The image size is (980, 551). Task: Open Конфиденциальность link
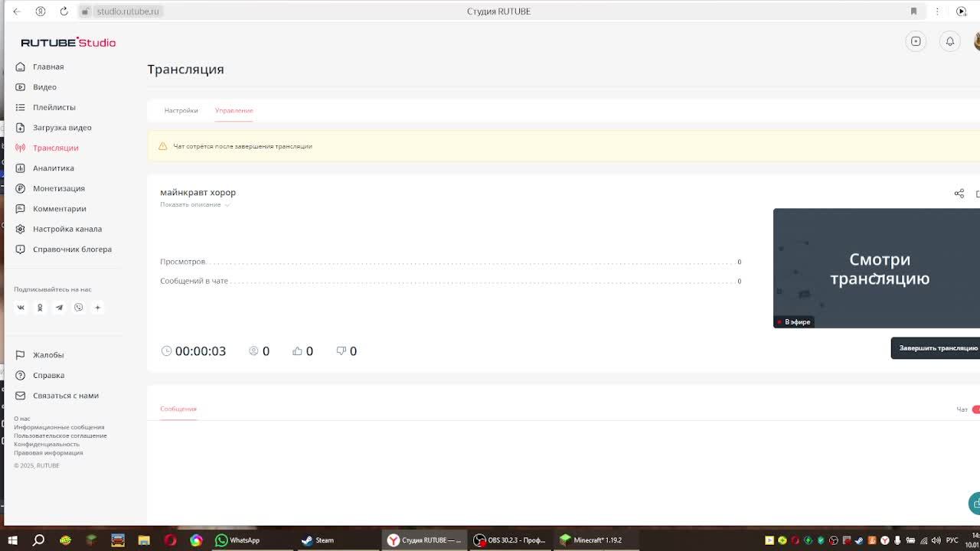pyautogui.click(x=47, y=444)
